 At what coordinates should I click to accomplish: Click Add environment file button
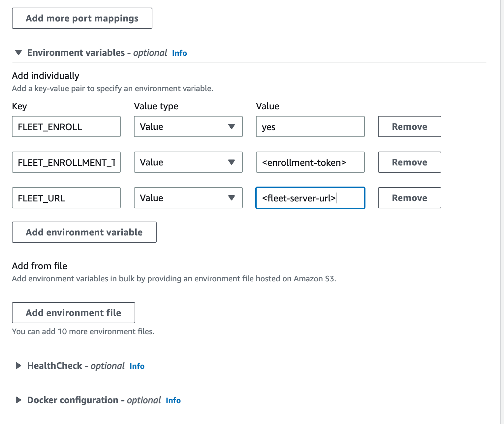click(x=74, y=313)
